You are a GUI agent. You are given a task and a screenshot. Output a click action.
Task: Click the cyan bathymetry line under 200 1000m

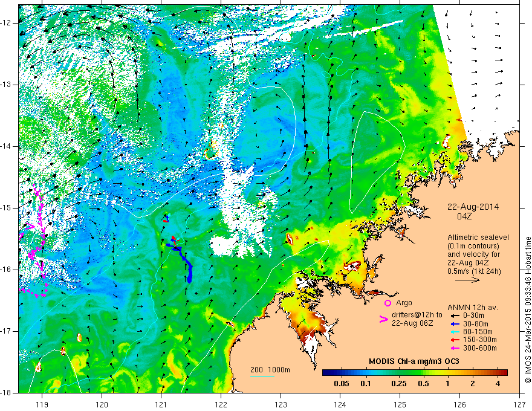coord(262,376)
